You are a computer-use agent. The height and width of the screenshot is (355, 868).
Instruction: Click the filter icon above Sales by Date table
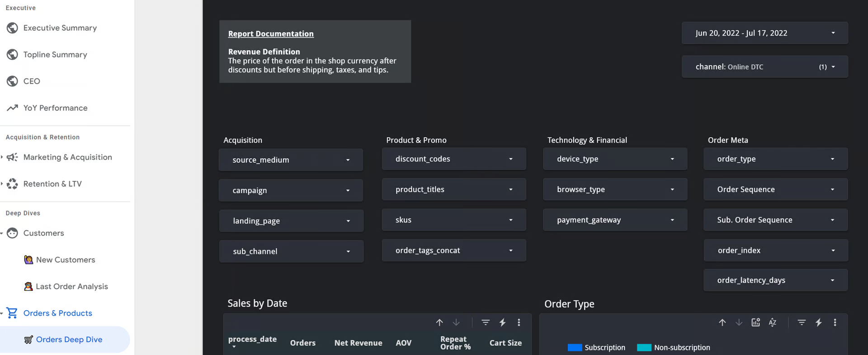coord(485,322)
